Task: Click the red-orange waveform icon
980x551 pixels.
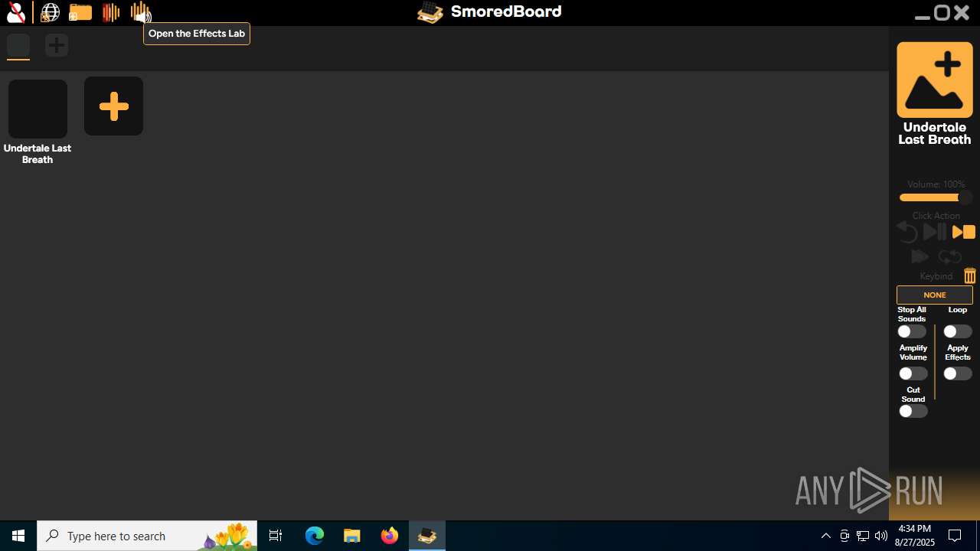Action: (111, 12)
